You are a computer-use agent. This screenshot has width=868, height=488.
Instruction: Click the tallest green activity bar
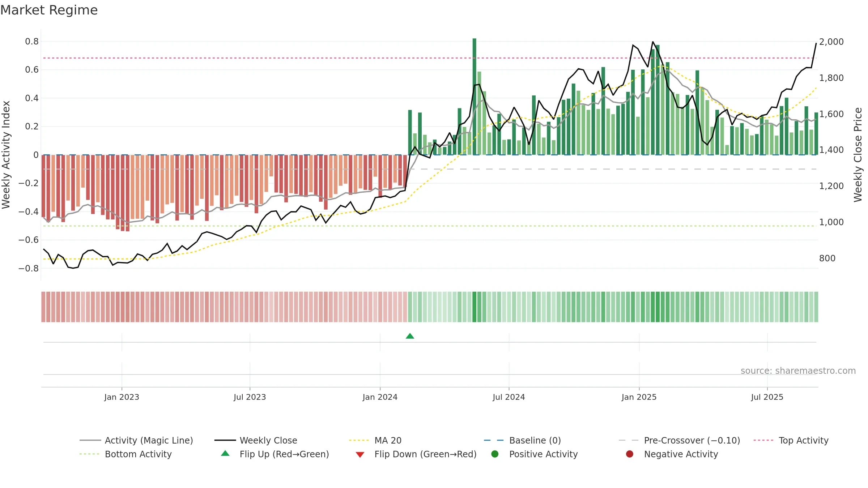pos(474,97)
